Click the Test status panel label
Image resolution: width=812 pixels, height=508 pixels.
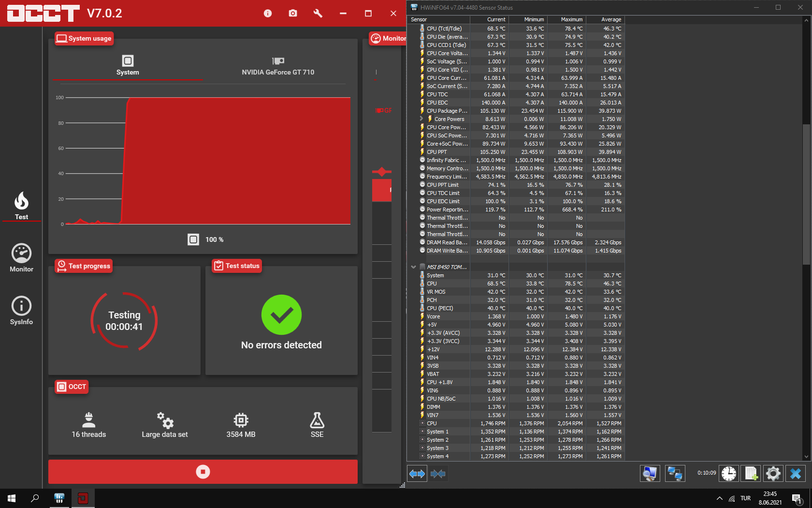(x=237, y=266)
